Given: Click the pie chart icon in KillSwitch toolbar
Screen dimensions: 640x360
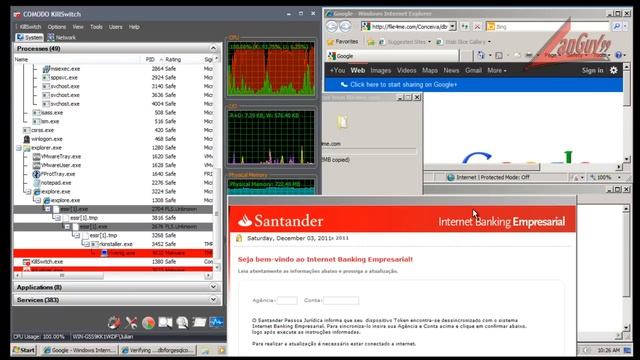Looking at the screenshot, I should 148,322.
